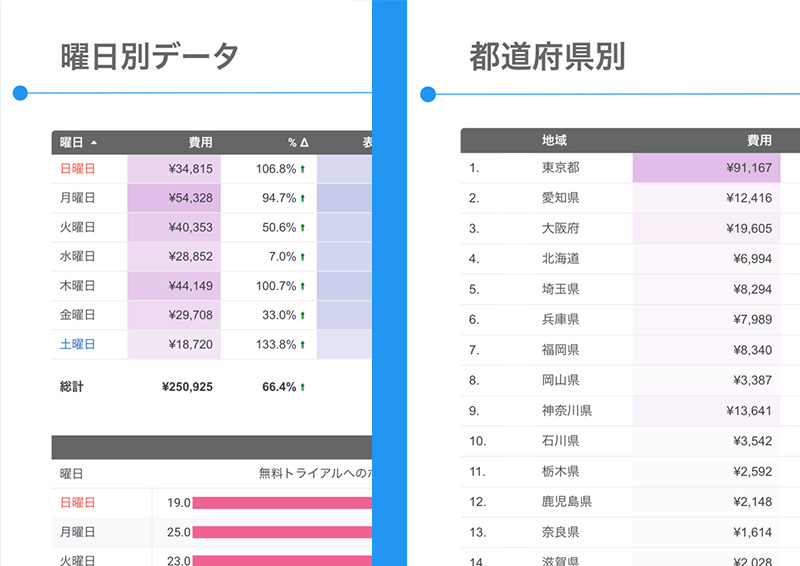Select the 曜日別データ section title
The height and width of the screenshot is (566, 800).
click(x=149, y=56)
